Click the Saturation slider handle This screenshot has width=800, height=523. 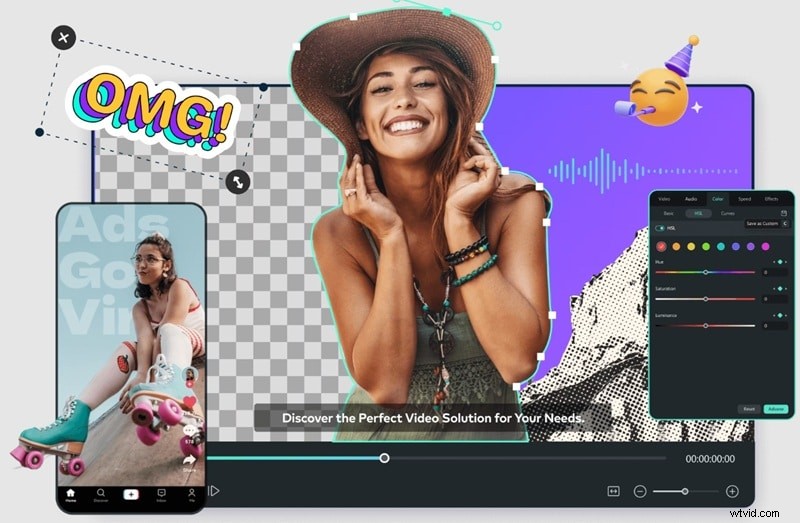[706, 299]
